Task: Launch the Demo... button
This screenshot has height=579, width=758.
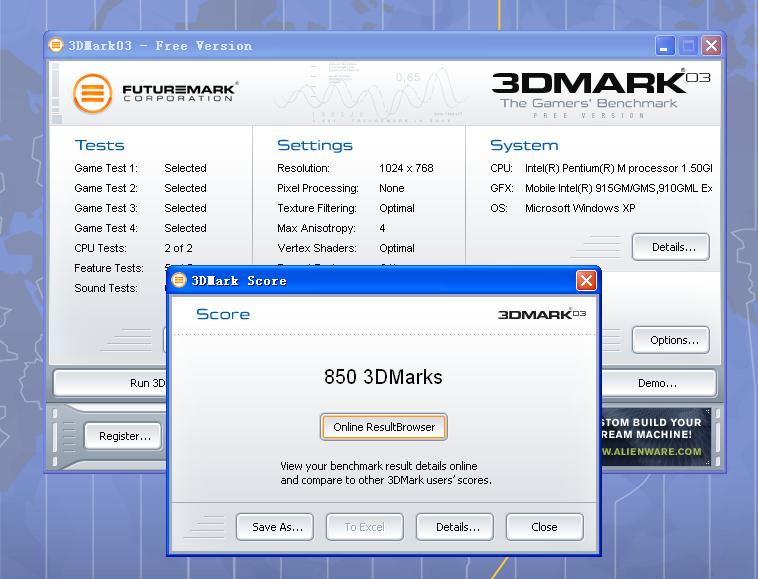Action: [x=657, y=383]
